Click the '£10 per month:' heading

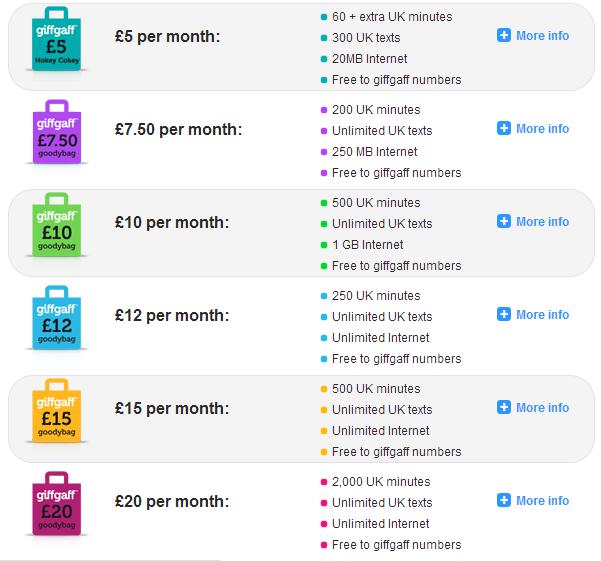tap(172, 223)
